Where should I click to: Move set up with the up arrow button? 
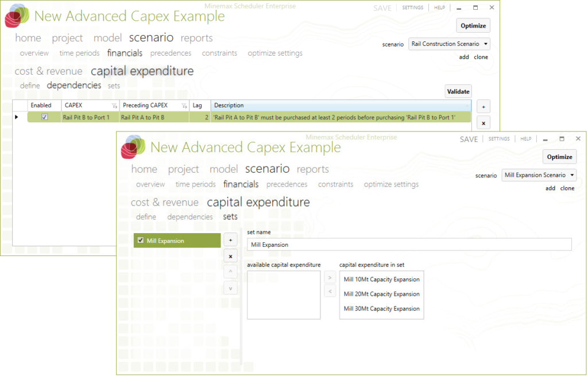[230, 272]
